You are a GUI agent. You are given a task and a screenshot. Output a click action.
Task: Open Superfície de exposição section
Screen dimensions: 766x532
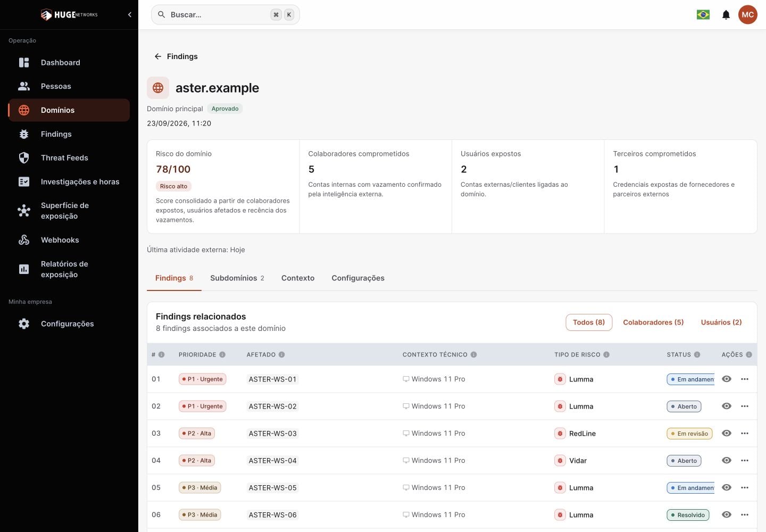tap(69, 211)
